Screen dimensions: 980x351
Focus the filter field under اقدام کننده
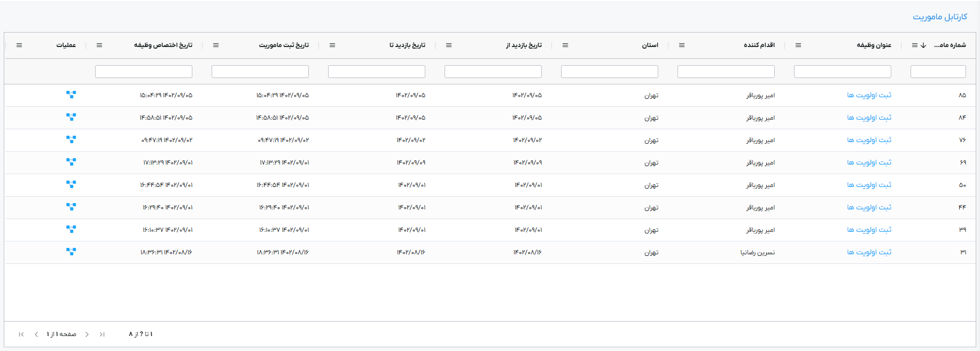726,72
